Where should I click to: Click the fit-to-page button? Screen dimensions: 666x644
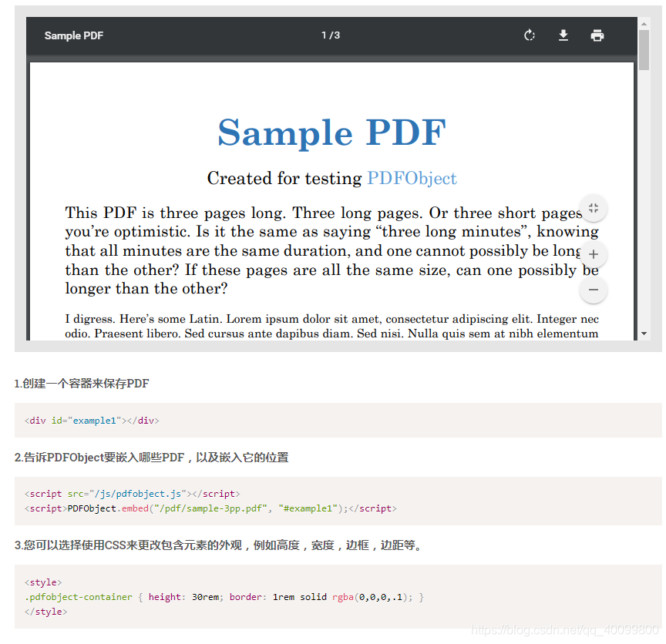[594, 208]
